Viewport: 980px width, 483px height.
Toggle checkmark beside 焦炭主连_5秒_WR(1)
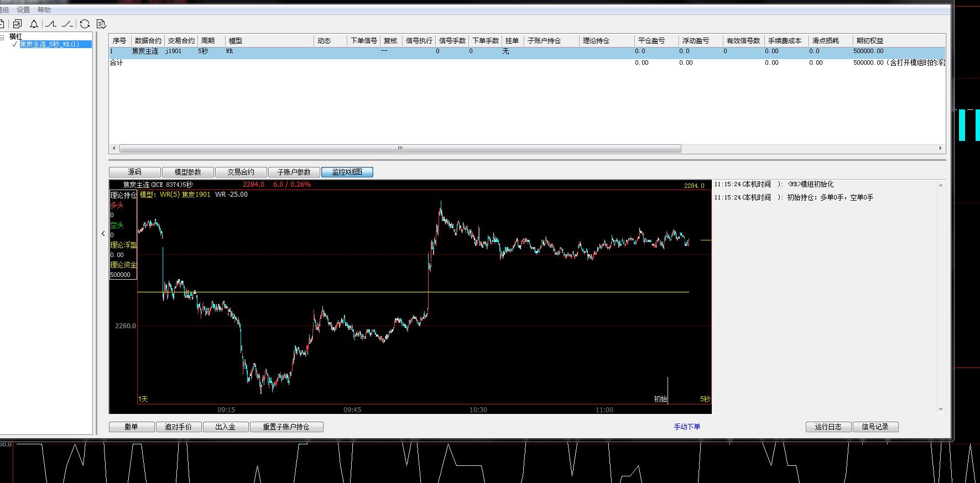(14, 44)
